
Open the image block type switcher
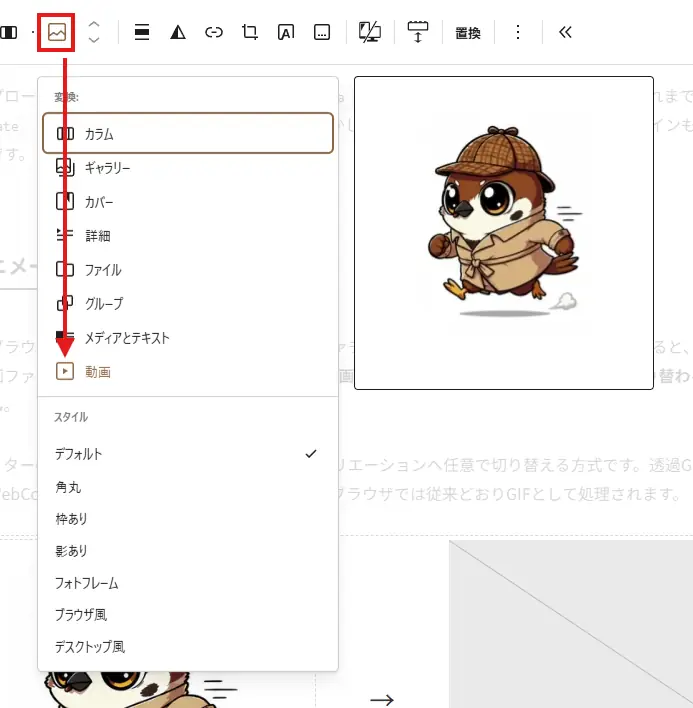pyautogui.click(x=56, y=32)
